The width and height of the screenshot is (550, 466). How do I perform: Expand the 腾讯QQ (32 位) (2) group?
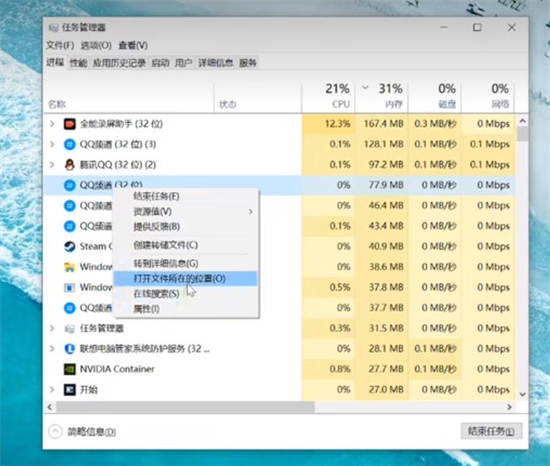[x=52, y=164]
